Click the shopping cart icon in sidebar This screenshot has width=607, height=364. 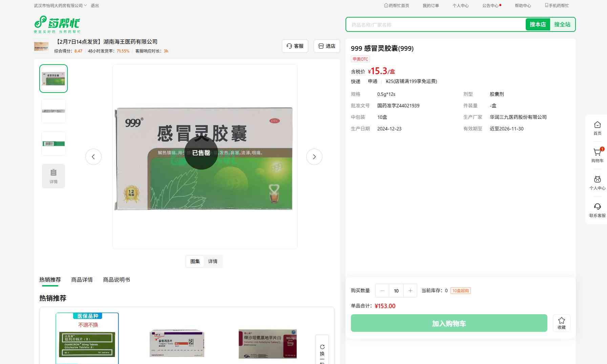tap(597, 153)
